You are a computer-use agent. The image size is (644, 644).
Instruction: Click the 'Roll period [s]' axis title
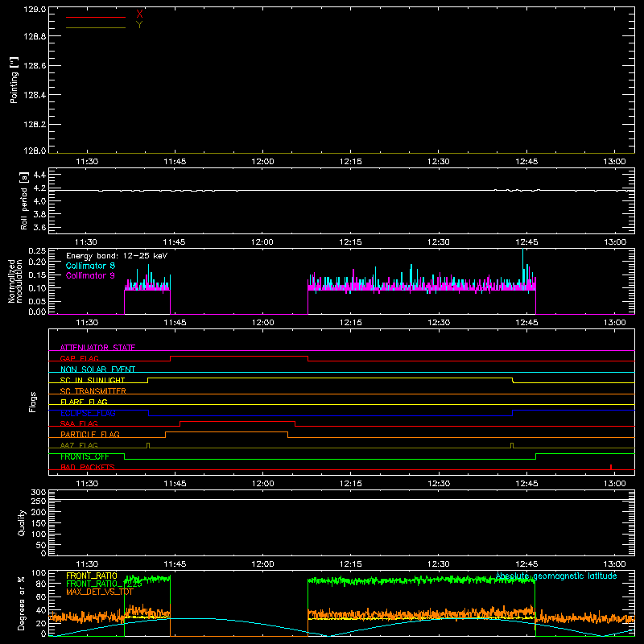(24, 200)
